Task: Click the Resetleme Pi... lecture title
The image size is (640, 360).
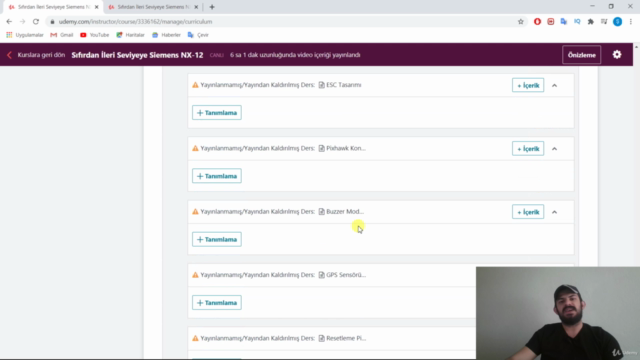Action: 346,338
